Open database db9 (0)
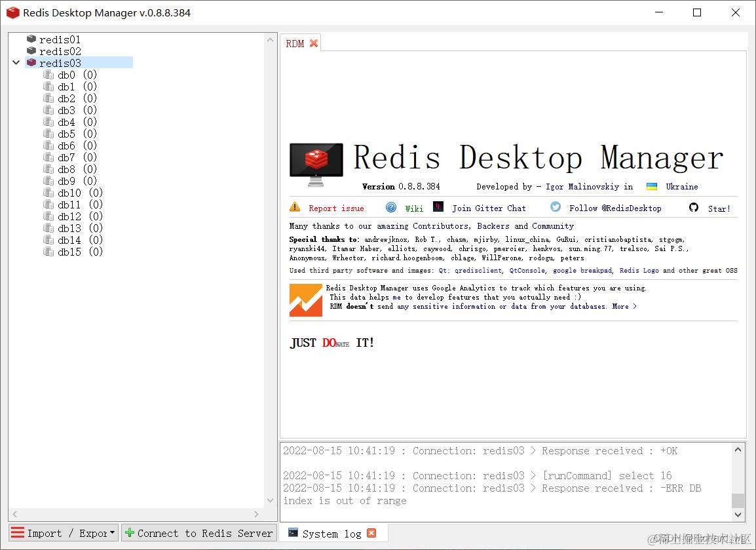The image size is (756, 550). coord(77,181)
